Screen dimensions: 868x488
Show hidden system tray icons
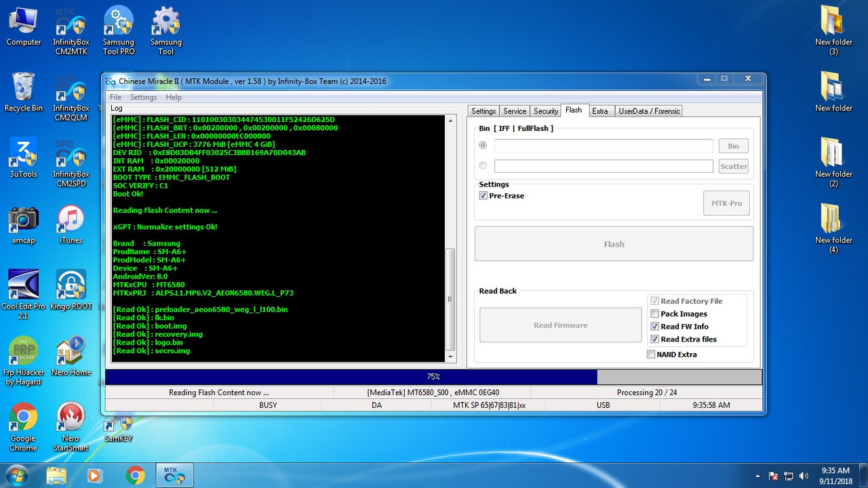(x=758, y=476)
